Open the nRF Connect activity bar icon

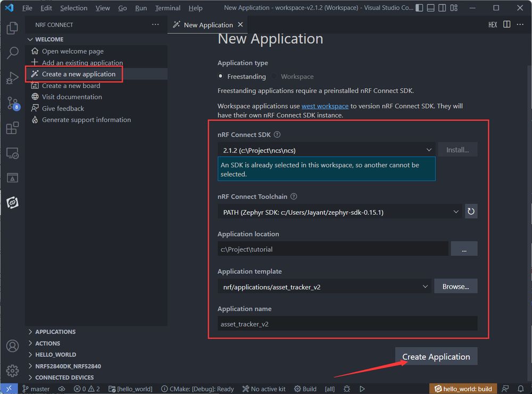pyautogui.click(x=12, y=203)
